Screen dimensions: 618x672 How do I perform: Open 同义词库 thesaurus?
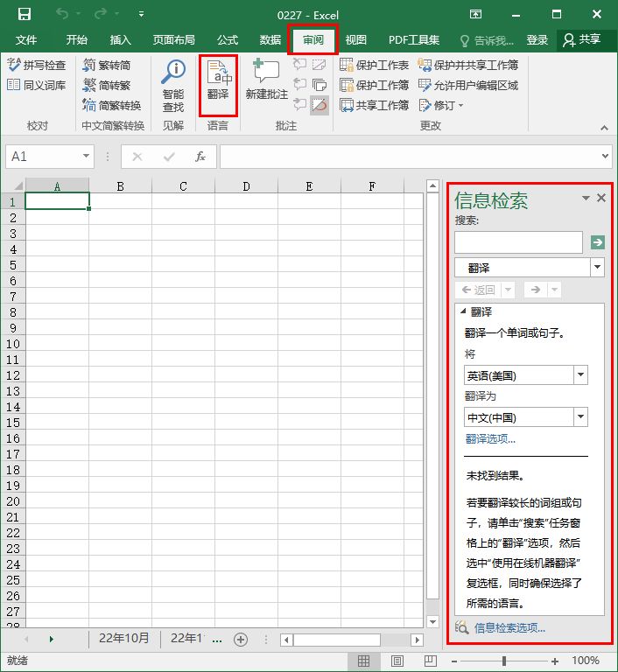[37, 85]
